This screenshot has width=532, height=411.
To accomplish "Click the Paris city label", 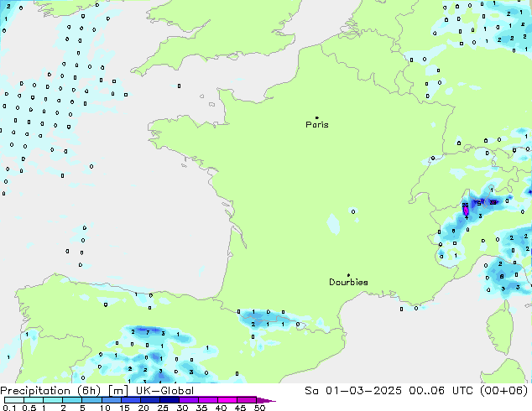I will (317, 125).
